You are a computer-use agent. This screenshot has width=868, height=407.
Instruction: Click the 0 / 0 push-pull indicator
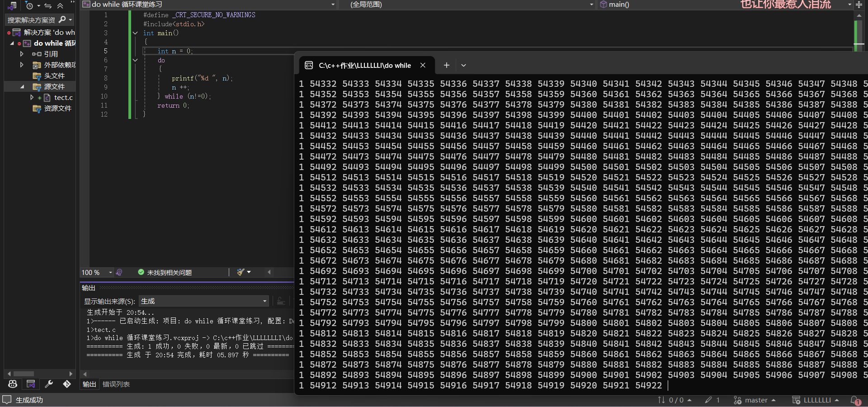coord(674,400)
